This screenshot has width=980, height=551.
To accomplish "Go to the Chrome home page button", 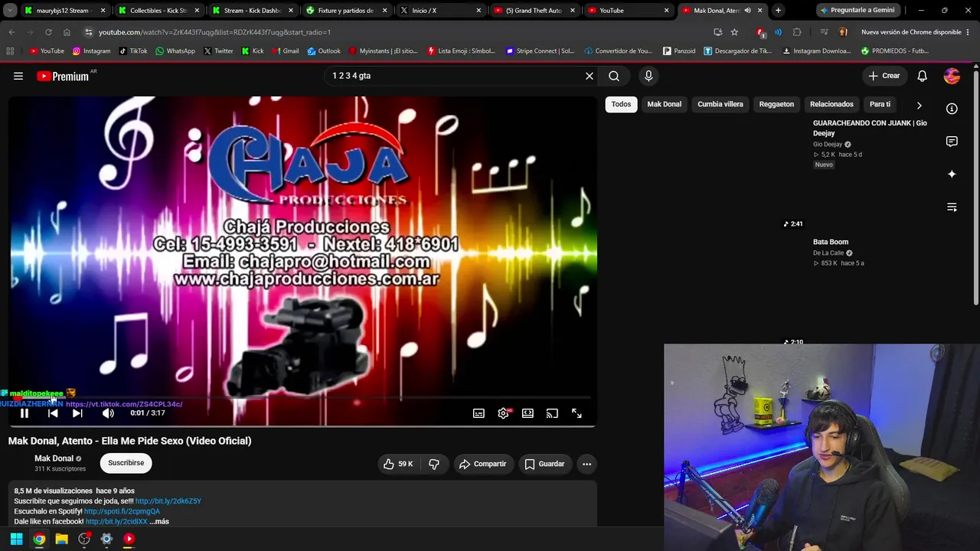I will pyautogui.click(x=67, y=32).
